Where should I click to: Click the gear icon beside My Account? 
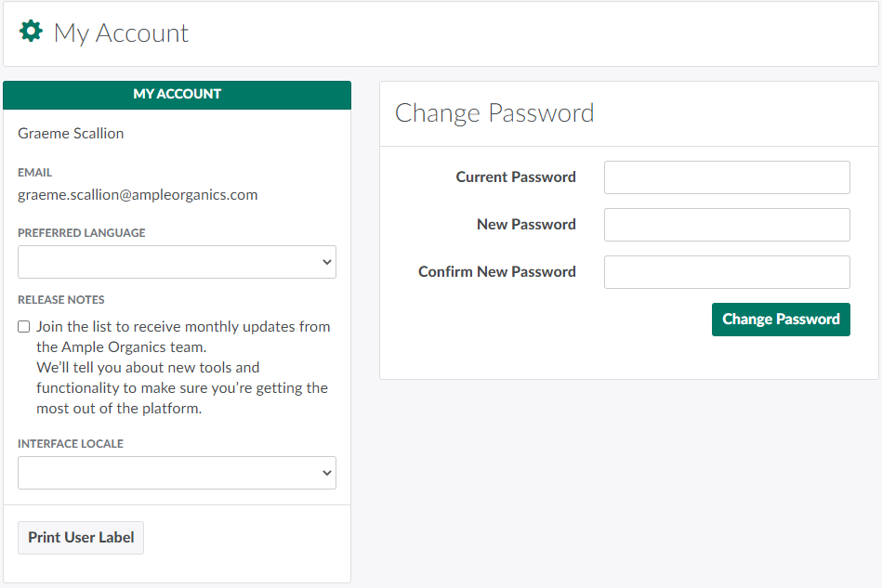tap(31, 33)
